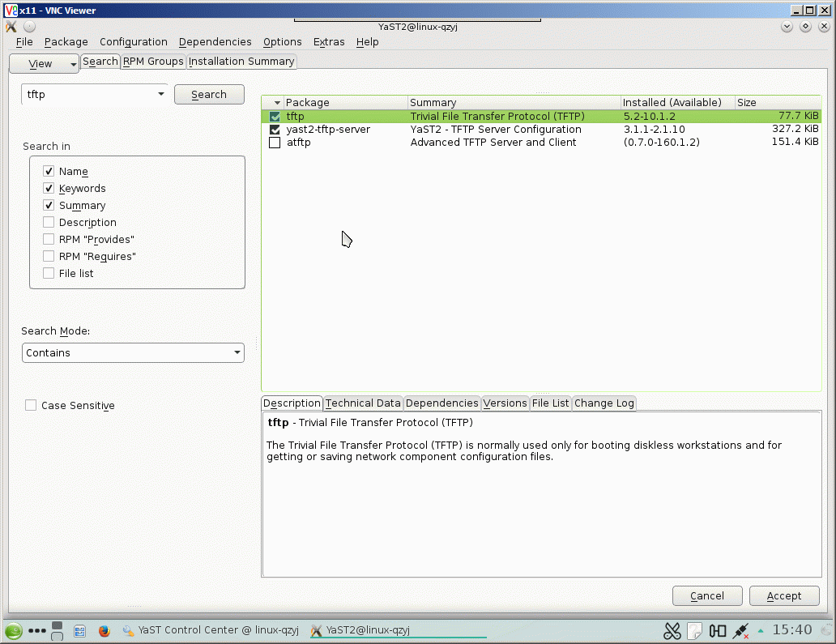Image resolution: width=836 pixels, height=644 pixels.
Task: Open the disconnected network tray icon
Action: click(740, 631)
